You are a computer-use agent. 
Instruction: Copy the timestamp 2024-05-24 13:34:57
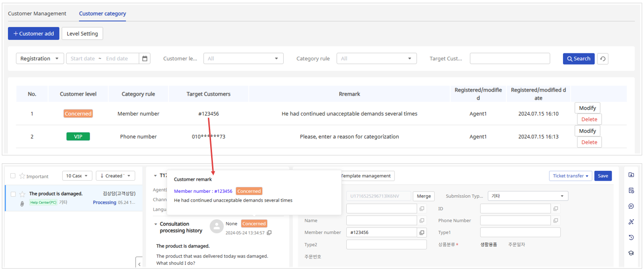point(269,233)
